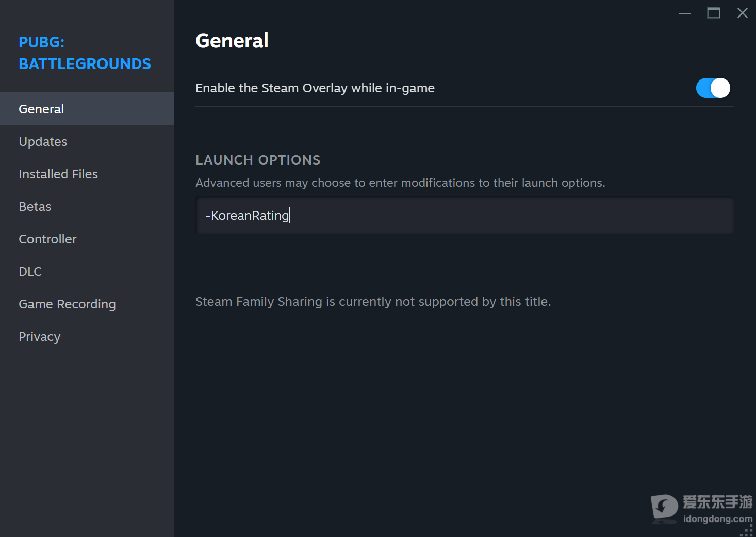Click the window resize grip in the corner
The width and height of the screenshot is (756, 537).
coord(748,531)
